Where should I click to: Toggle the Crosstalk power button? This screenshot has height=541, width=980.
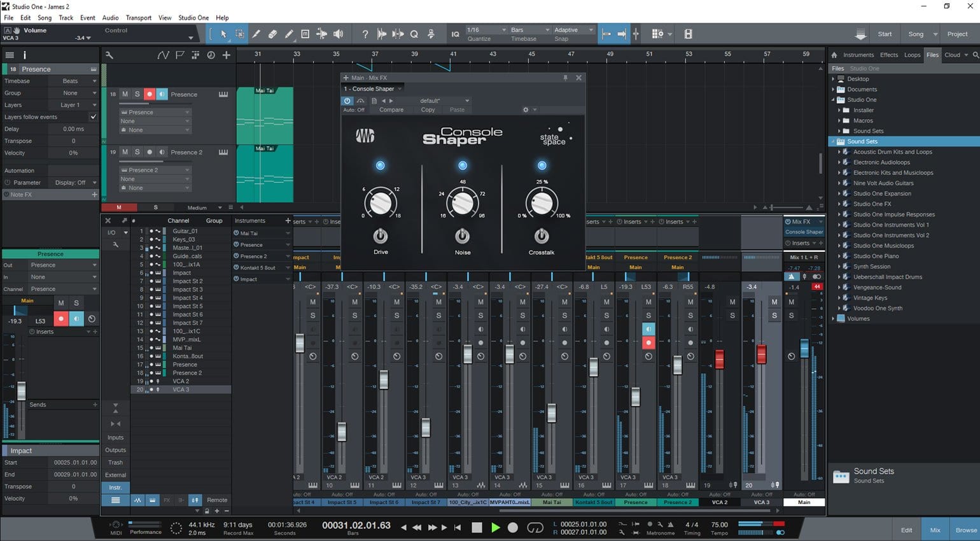click(542, 236)
